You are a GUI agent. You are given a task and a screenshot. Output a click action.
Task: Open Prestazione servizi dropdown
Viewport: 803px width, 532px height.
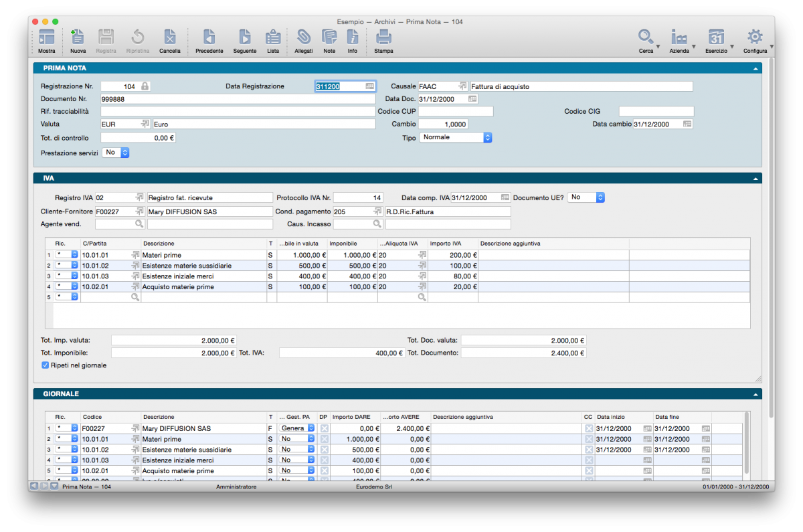116,153
